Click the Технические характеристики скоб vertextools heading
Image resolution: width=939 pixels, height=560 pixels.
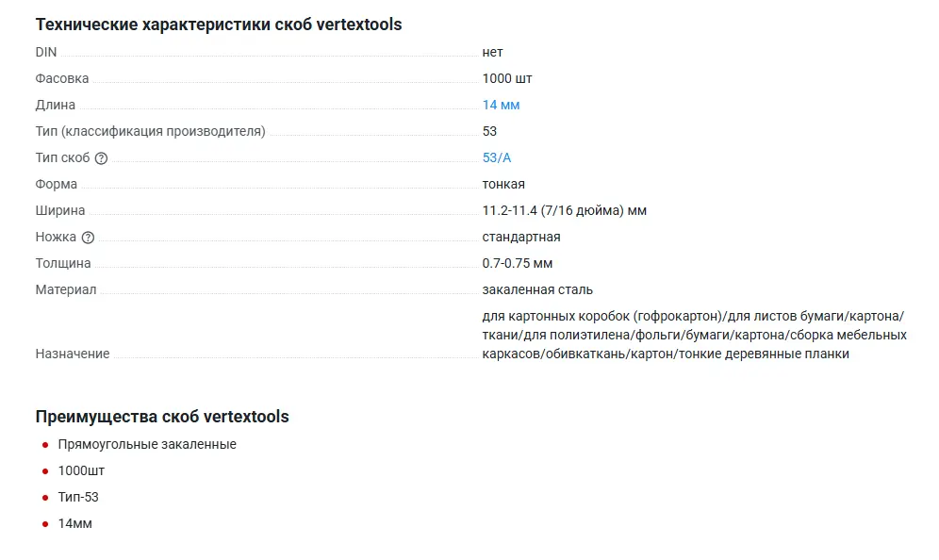pyautogui.click(x=219, y=25)
